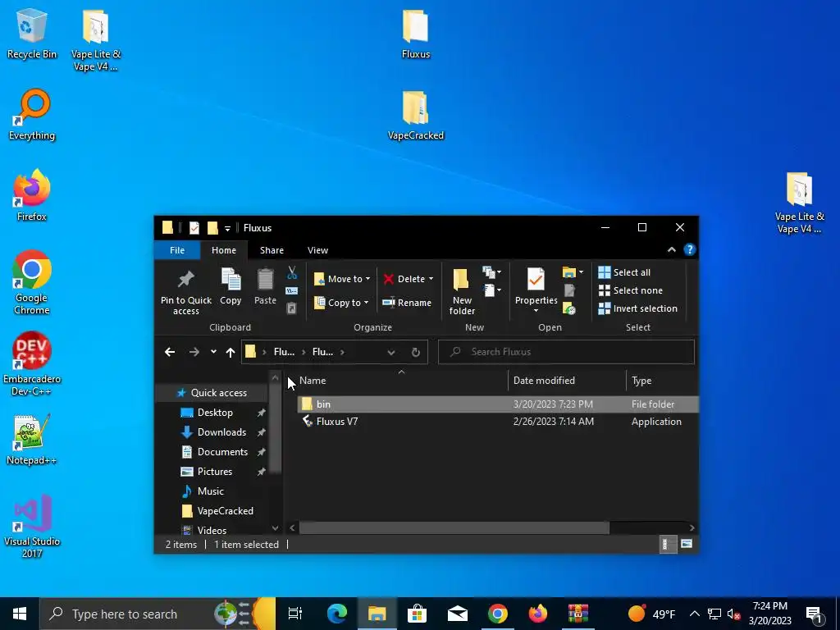Click Select all in the ribbon

tap(624, 272)
